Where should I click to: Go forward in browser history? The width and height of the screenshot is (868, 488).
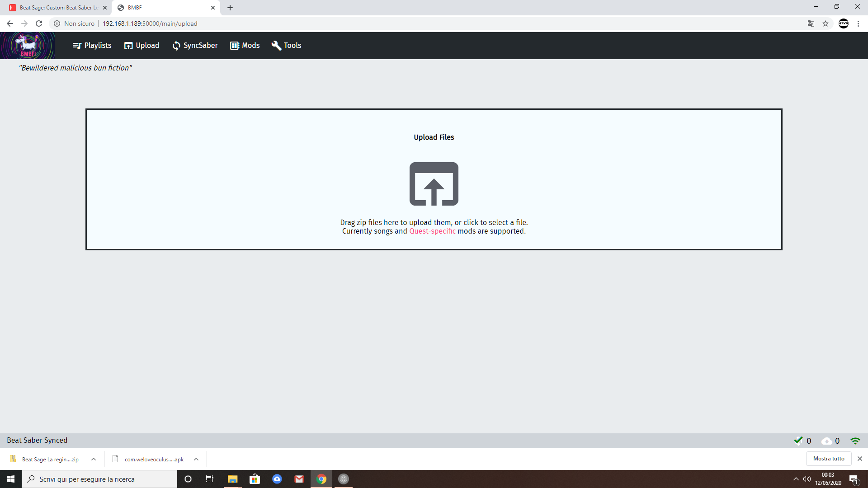pos(24,23)
